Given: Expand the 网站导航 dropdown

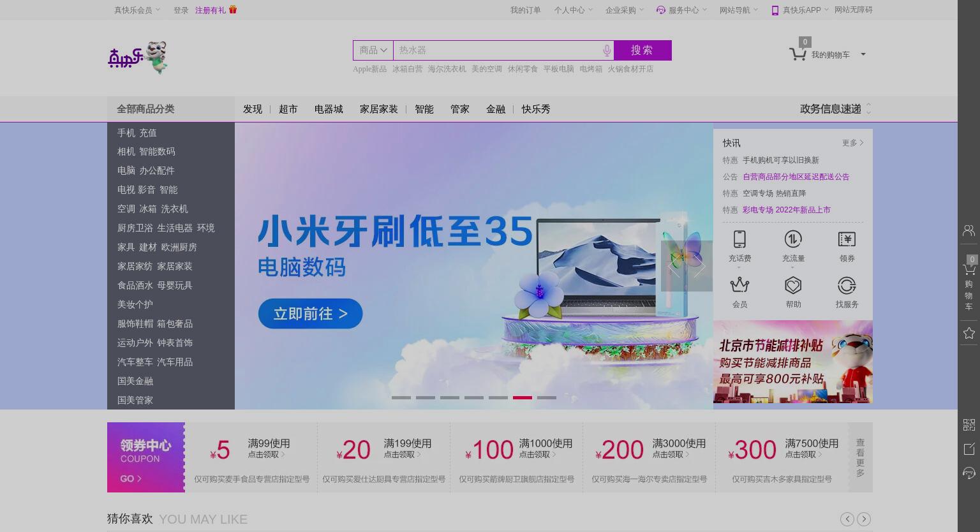Looking at the screenshot, I should [755, 10].
